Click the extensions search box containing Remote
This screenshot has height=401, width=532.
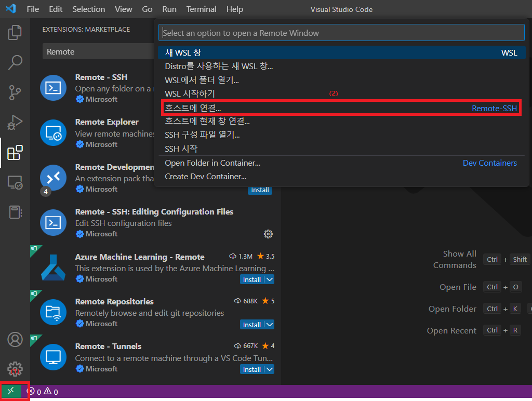(x=98, y=51)
